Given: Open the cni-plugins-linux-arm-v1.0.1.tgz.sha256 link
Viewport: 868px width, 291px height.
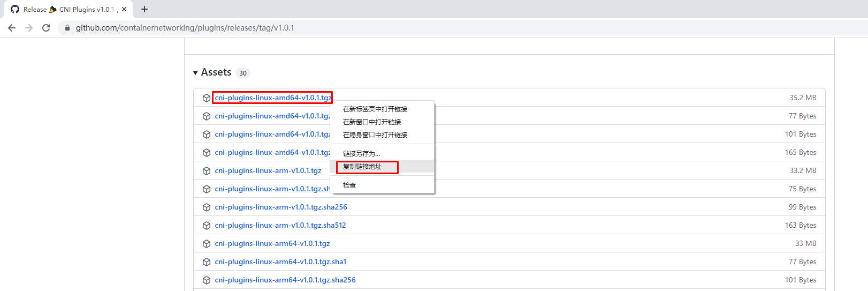Looking at the screenshot, I should (x=281, y=207).
